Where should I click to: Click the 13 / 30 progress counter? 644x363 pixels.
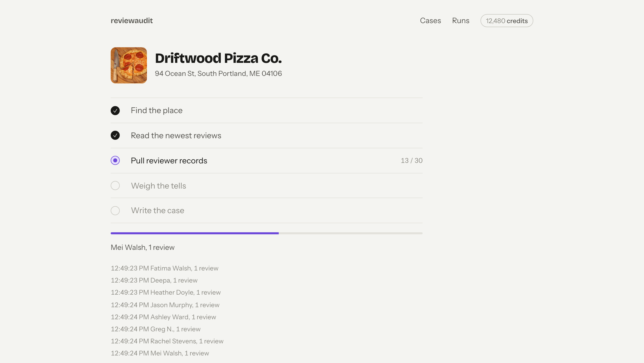click(x=412, y=161)
